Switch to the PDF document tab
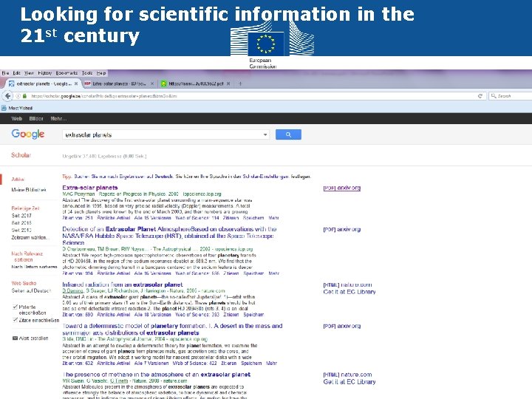The image size is (532, 399). click(196, 83)
